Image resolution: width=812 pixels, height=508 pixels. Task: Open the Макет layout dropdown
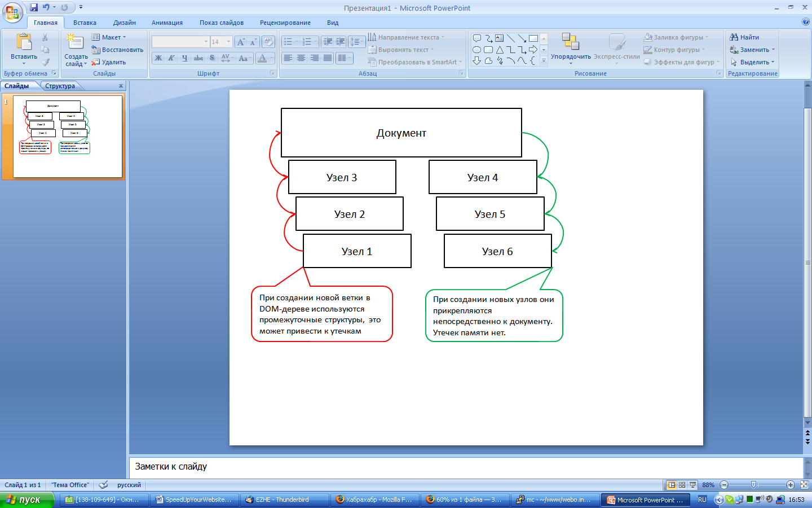tap(110, 37)
